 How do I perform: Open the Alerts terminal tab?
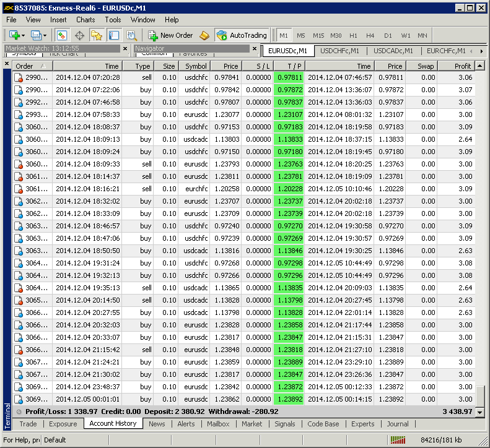pos(186,424)
